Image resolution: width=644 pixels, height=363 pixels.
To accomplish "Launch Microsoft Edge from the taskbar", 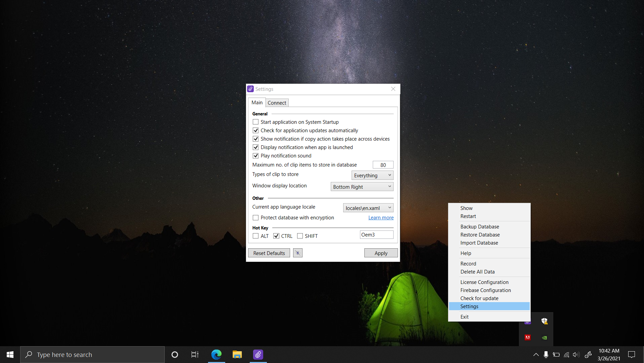I will coord(216,355).
